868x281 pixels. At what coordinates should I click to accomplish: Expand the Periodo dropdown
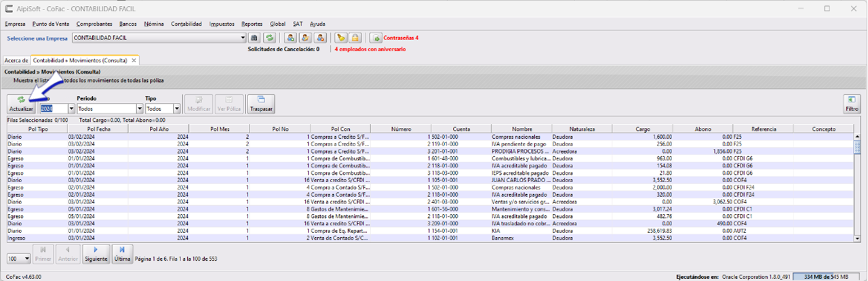pos(138,108)
